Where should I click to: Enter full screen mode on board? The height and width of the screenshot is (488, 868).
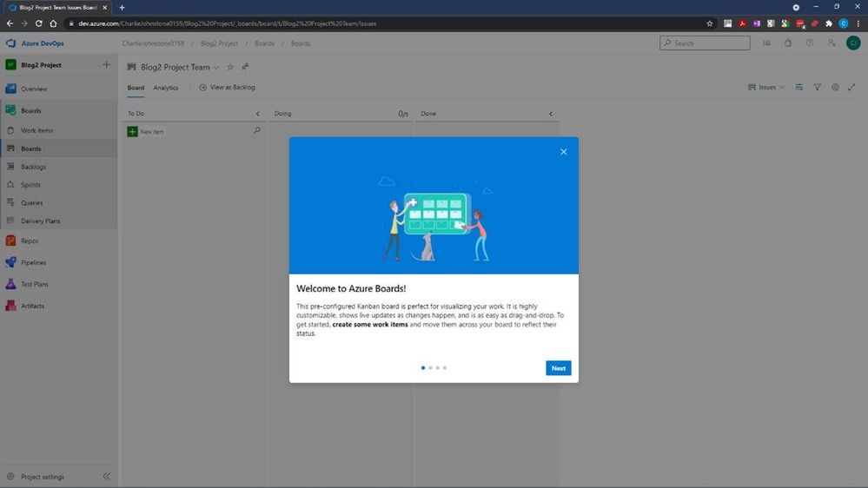pos(852,88)
